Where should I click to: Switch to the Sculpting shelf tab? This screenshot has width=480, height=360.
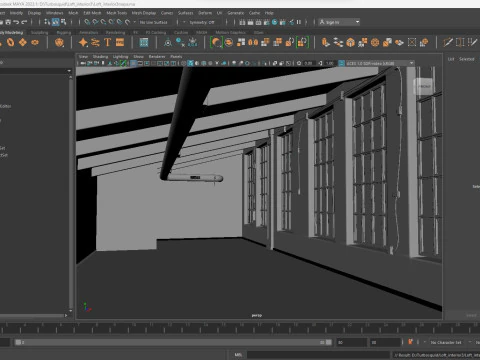[x=40, y=32]
